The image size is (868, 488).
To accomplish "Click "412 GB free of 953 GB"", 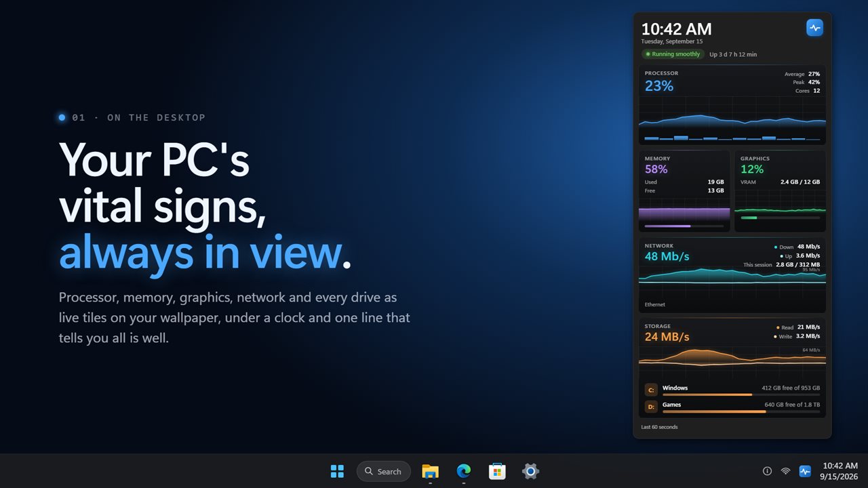I will point(791,388).
